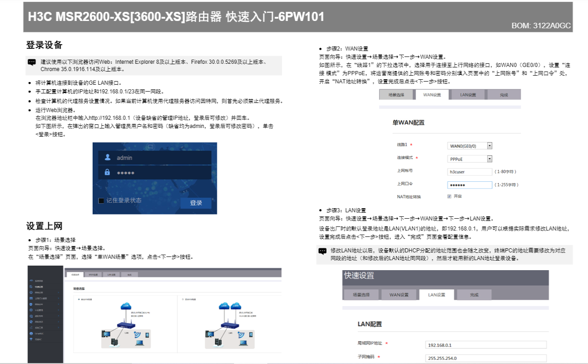Select WAN设置 tab under 快速设置 header

pyautogui.click(x=399, y=295)
